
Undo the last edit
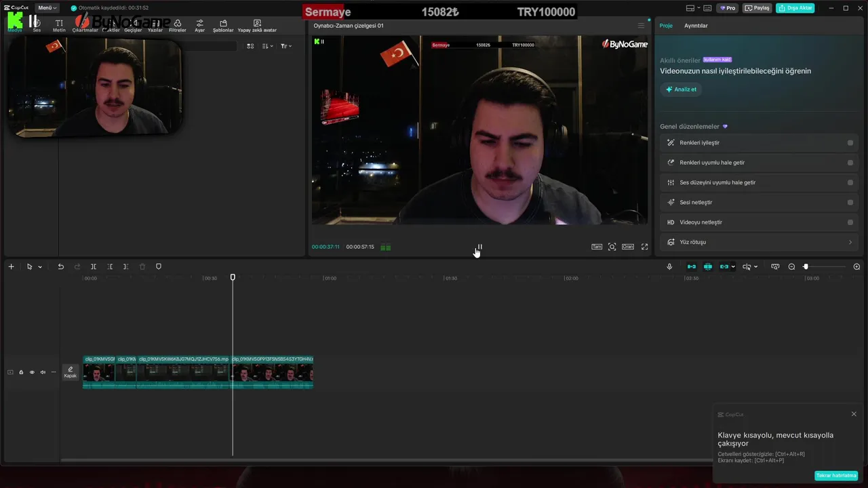pyautogui.click(x=60, y=266)
